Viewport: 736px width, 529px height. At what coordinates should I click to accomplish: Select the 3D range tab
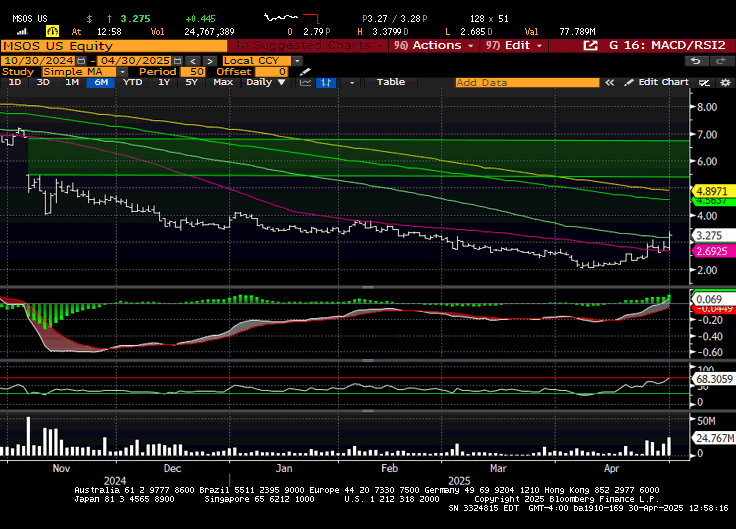coord(43,82)
